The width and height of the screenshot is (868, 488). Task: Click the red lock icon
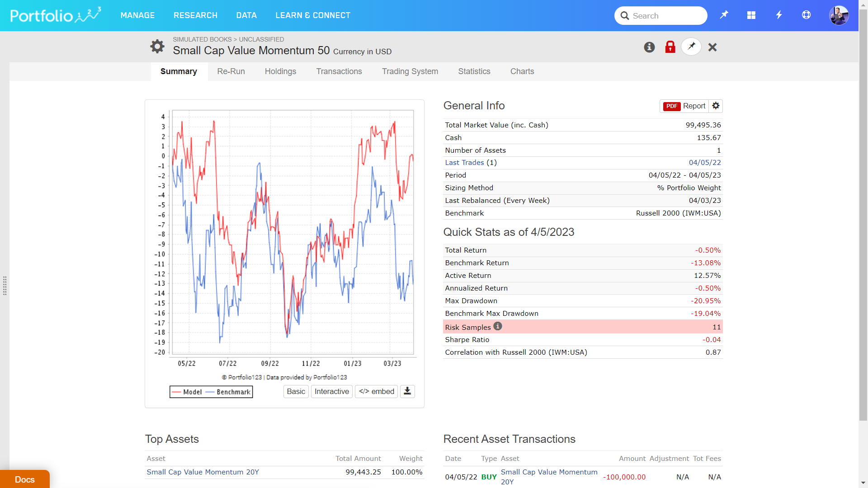click(x=670, y=47)
